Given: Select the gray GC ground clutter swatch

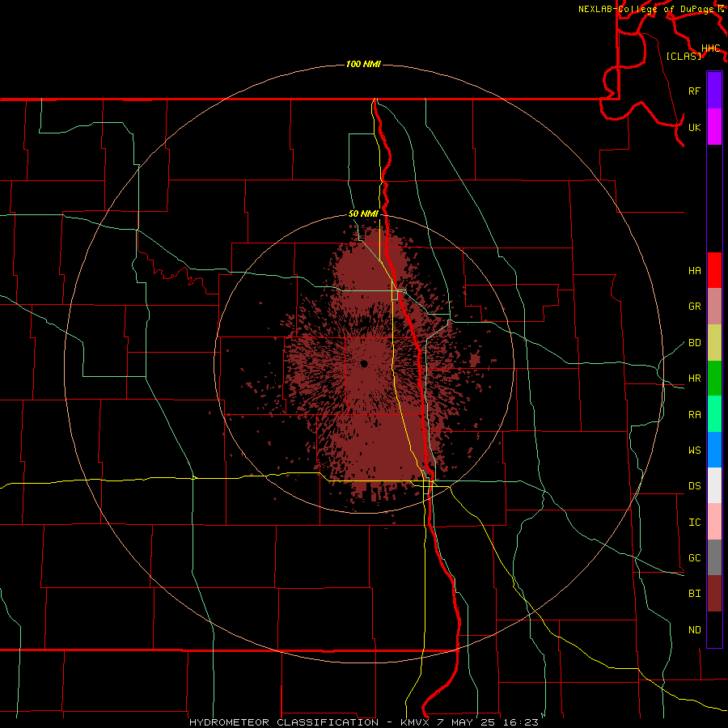Looking at the screenshot, I should [x=714, y=557].
